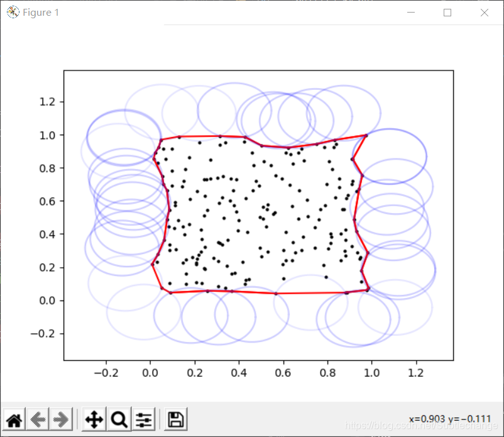This screenshot has width=504, height=437.
Task: Click the x-axis tick label 0.4
Action: tap(239, 373)
